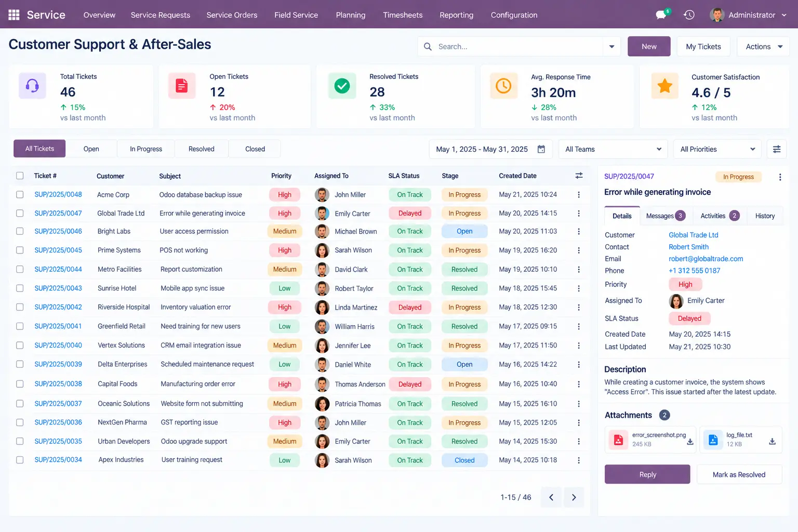Select the Metro Facilities ticket checkbox

click(20, 269)
